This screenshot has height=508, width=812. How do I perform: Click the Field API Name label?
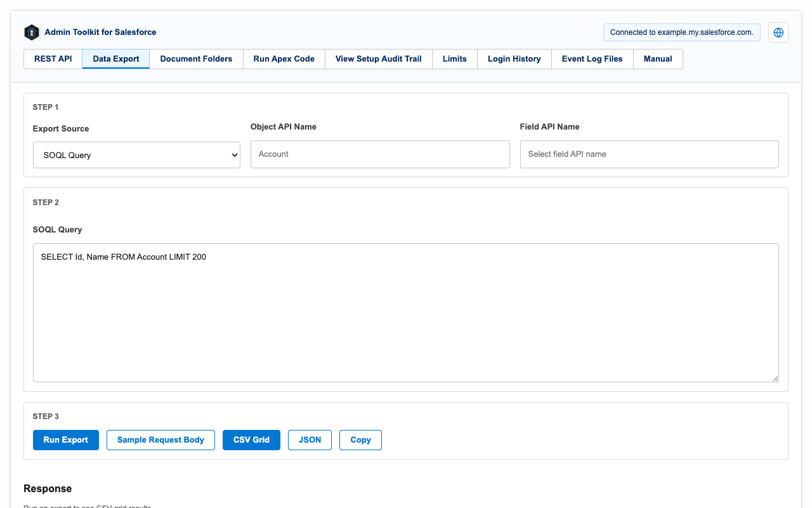(x=550, y=126)
